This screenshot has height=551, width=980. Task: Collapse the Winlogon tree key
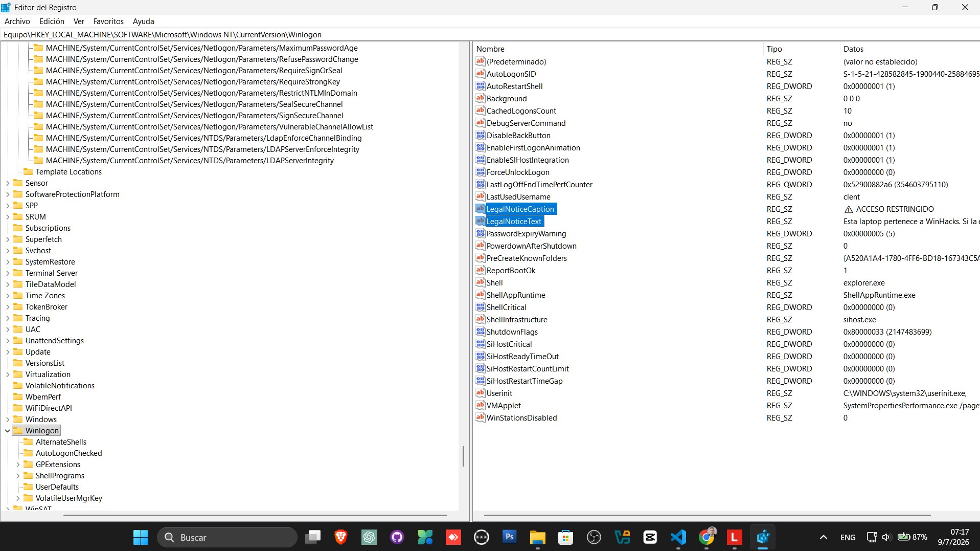[x=7, y=431]
